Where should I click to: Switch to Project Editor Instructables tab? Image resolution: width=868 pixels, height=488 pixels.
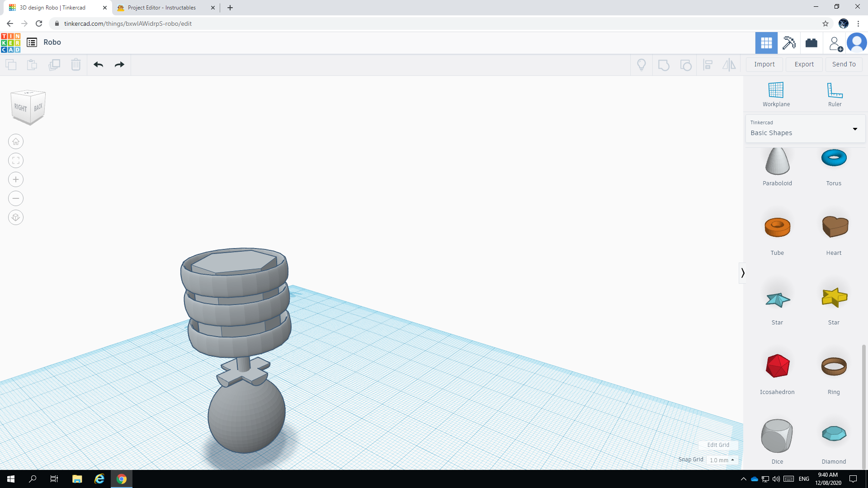click(165, 8)
